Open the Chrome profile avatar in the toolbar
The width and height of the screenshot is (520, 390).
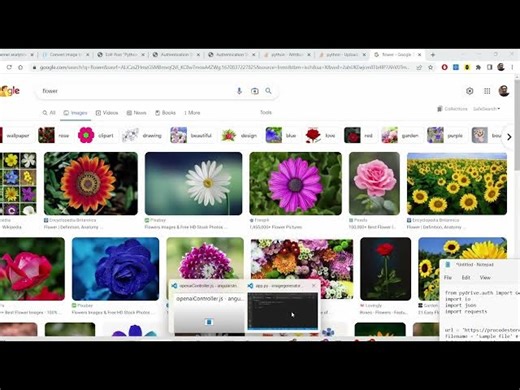tap(501, 67)
